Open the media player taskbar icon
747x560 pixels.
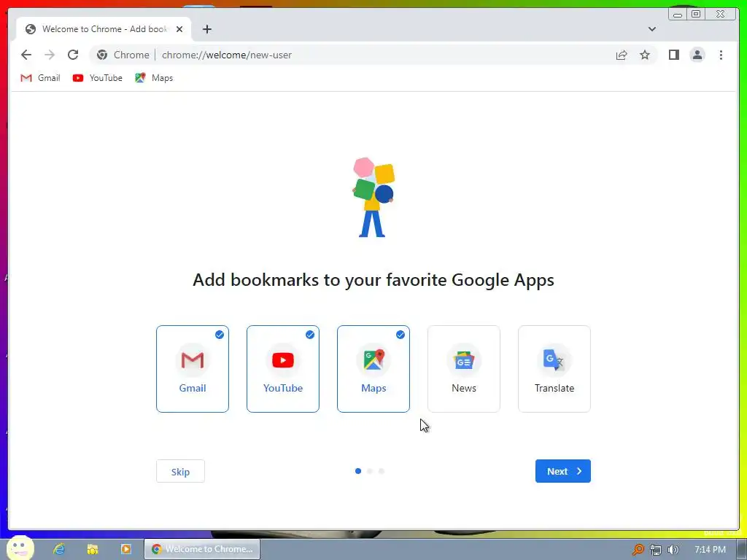(x=125, y=549)
